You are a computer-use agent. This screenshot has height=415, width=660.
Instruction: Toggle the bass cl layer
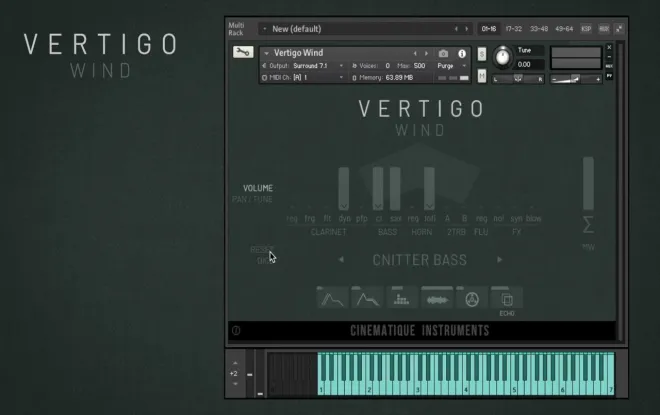point(379,218)
